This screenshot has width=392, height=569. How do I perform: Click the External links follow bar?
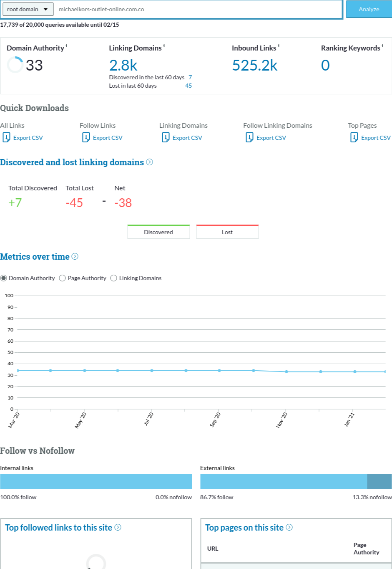284,481
